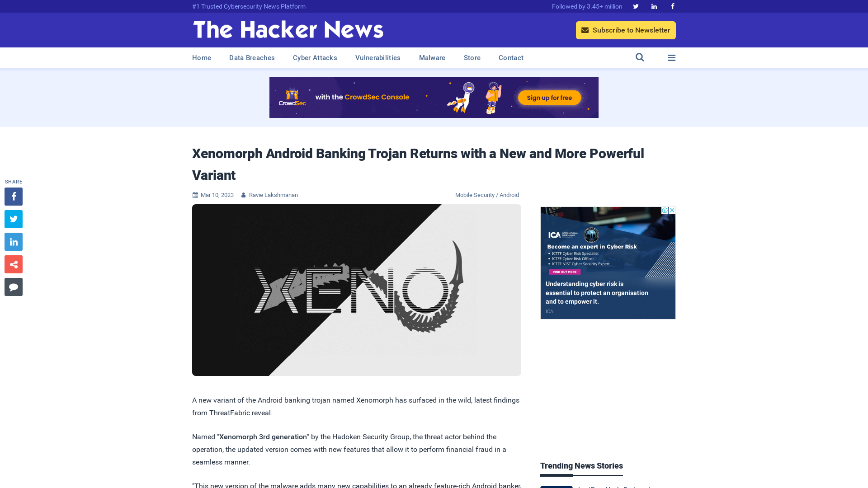868x488 pixels.
Task: Click the Ravie Lakshmanan author link
Action: point(273,195)
